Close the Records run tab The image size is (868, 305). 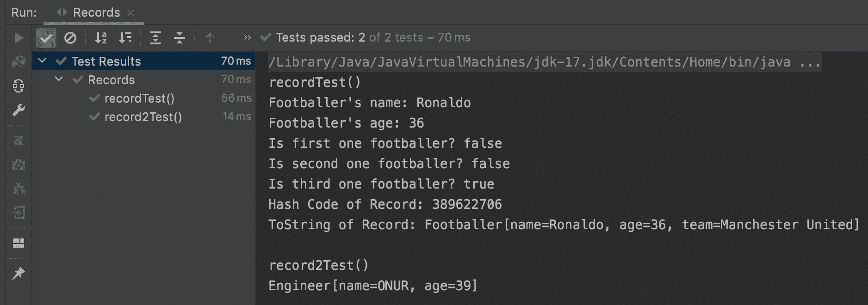point(131,13)
